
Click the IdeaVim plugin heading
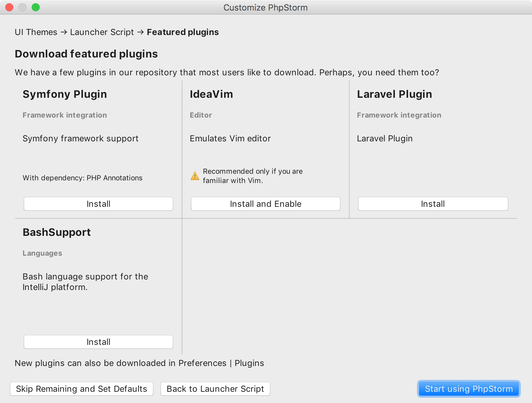point(211,94)
